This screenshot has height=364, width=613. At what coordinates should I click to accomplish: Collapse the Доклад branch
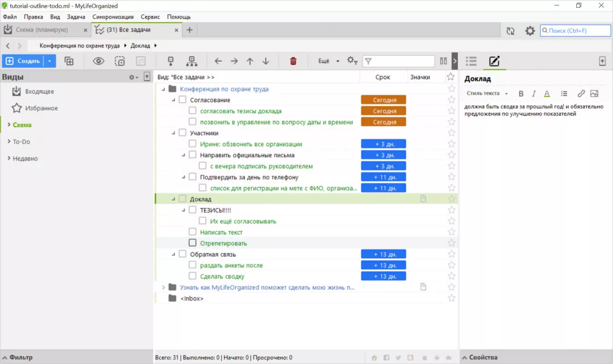pos(173,199)
